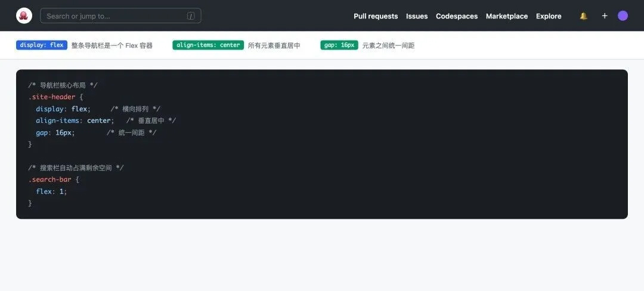644x291 pixels.
Task: Select Explore in the top navigation
Action: [549, 16]
